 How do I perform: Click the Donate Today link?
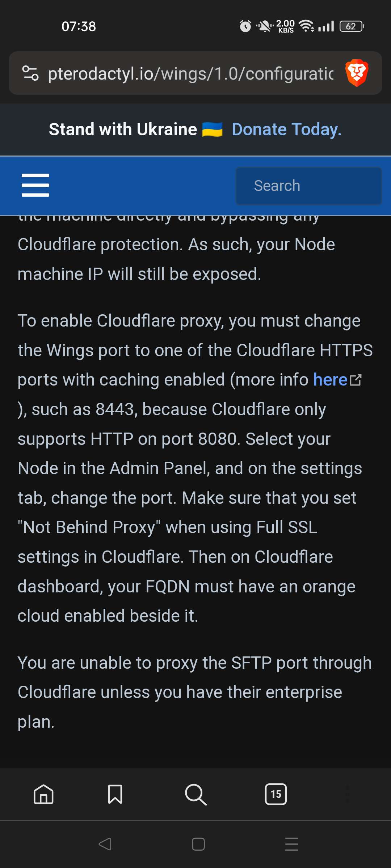click(x=286, y=129)
